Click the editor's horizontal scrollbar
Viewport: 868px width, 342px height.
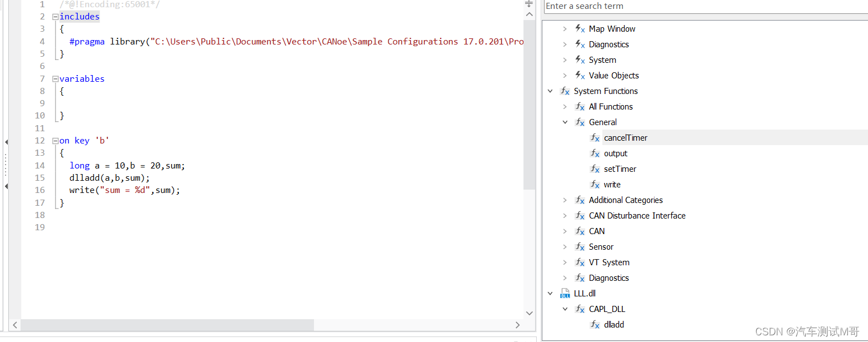coord(167,325)
